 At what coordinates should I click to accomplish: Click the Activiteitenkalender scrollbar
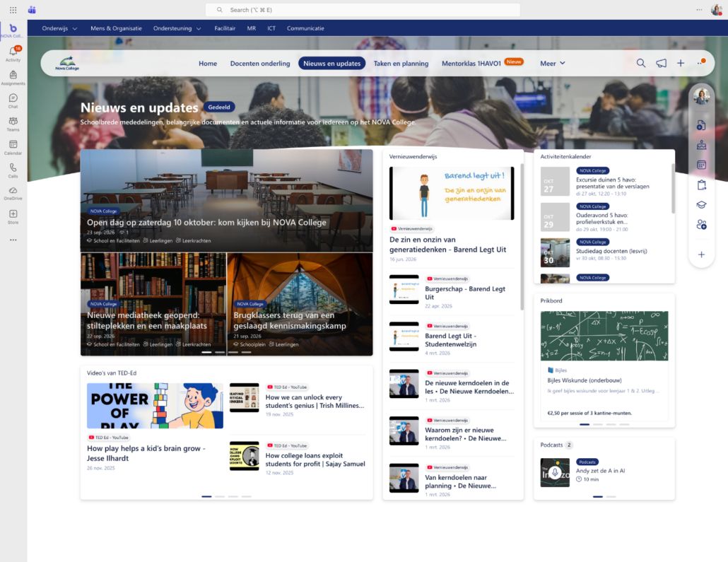[673, 188]
